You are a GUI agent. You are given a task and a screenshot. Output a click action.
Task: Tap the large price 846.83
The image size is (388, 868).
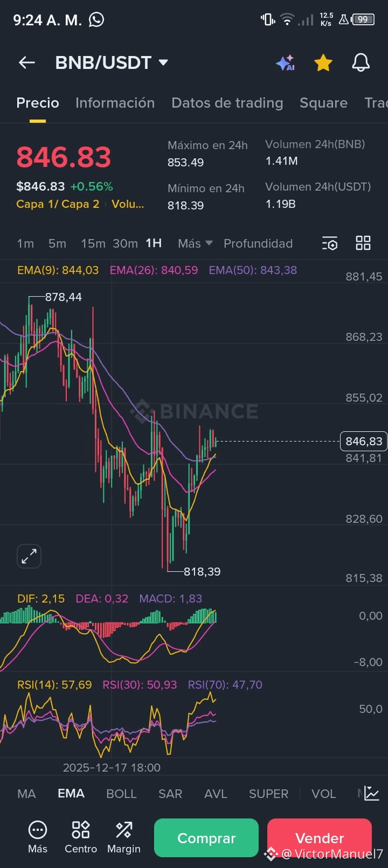[x=64, y=157]
